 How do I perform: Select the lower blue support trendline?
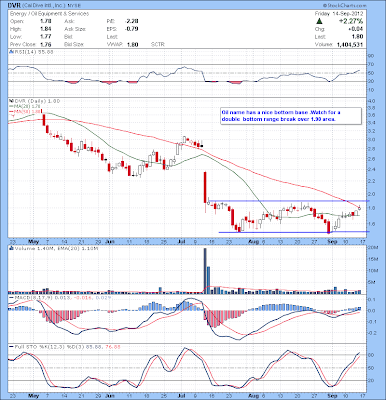point(294,232)
